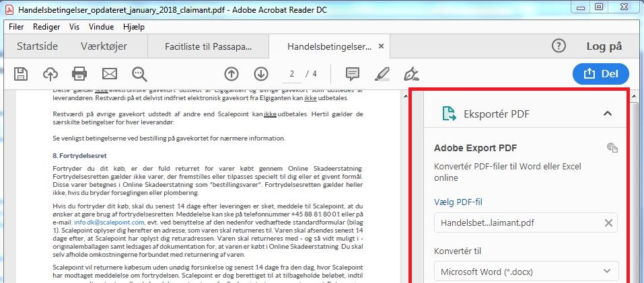Image resolution: width=644 pixels, height=283 pixels.
Task: Open the Vis menu
Action: [74, 27]
